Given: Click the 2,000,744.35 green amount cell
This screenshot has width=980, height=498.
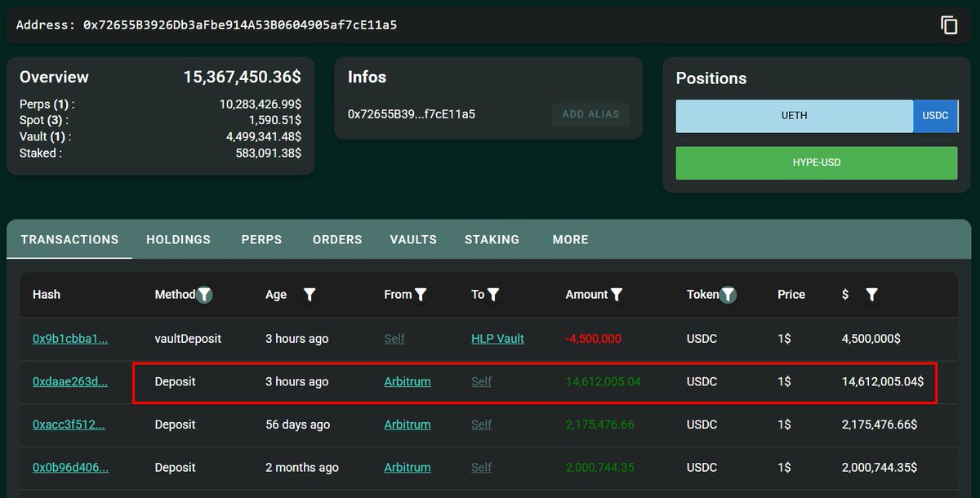Looking at the screenshot, I should pyautogui.click(x=600, y=468).
